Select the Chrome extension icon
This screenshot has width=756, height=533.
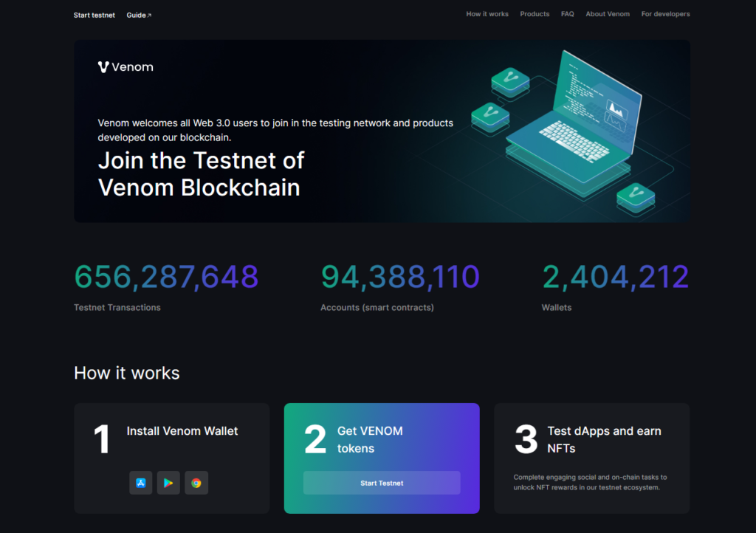point(196,482)
